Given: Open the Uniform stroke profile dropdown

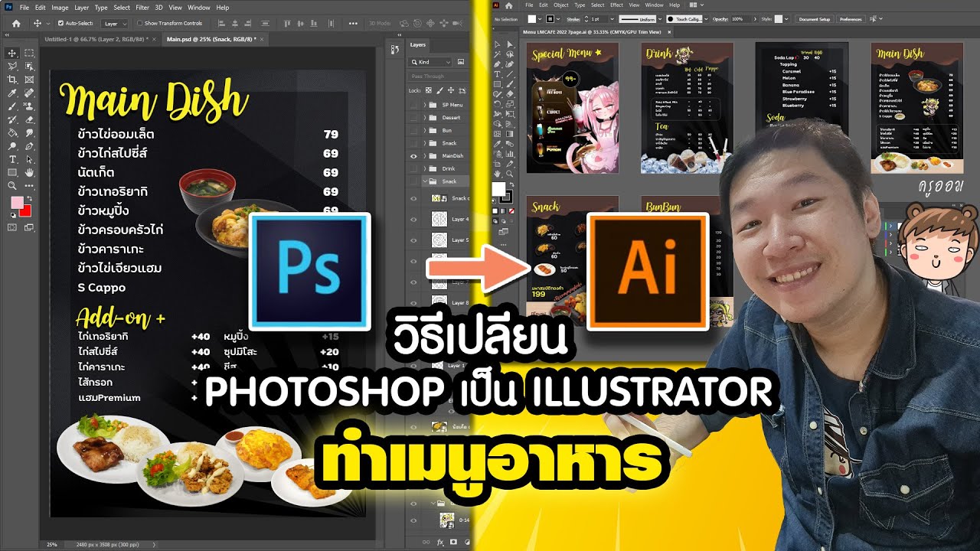Looking at the screenshot, I should point(660,19).
